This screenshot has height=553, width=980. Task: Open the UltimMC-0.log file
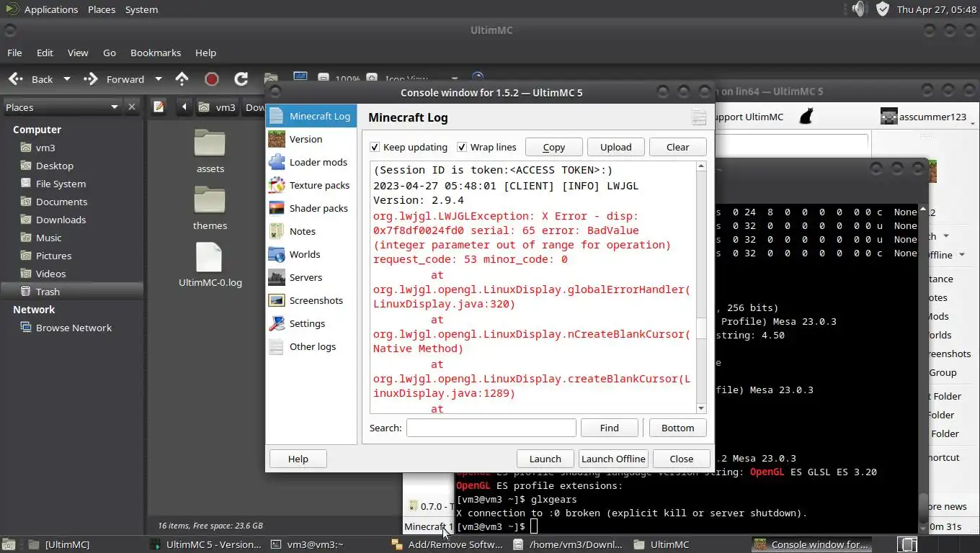210,265
